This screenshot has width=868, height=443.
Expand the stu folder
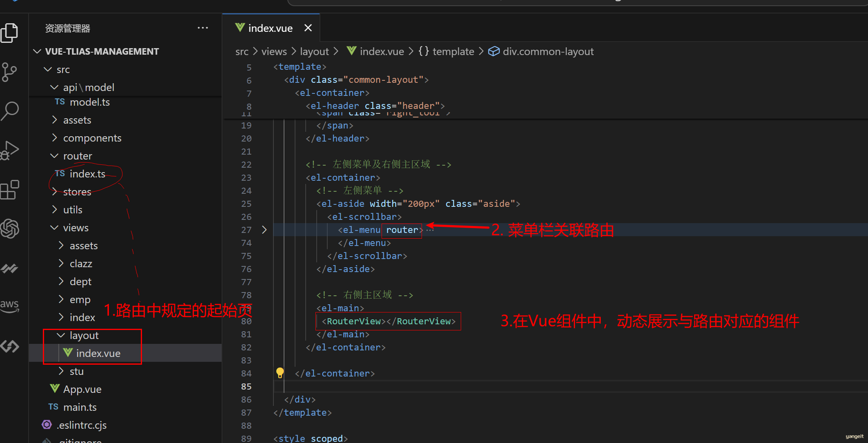point(61,371)
